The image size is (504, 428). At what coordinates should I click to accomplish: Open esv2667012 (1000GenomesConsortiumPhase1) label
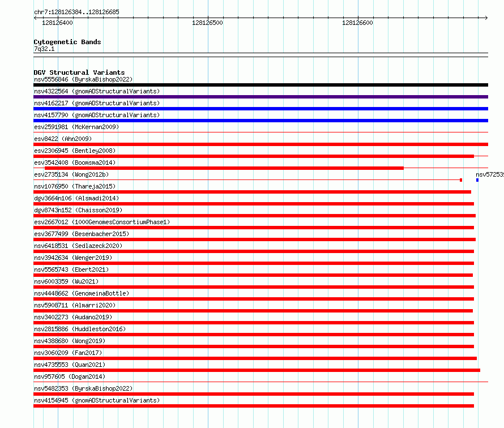pos(102,222)
